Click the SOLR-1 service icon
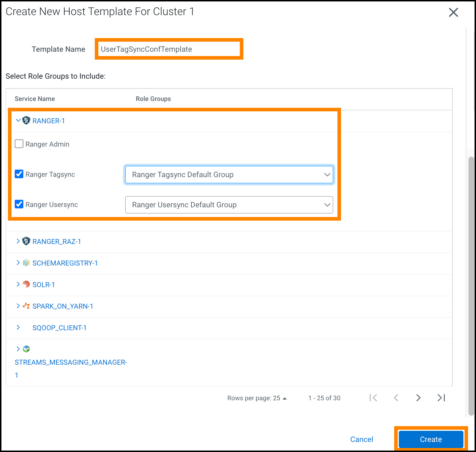Image resolution: width=476 pixels, height=452 pixels. pos(26,285)
